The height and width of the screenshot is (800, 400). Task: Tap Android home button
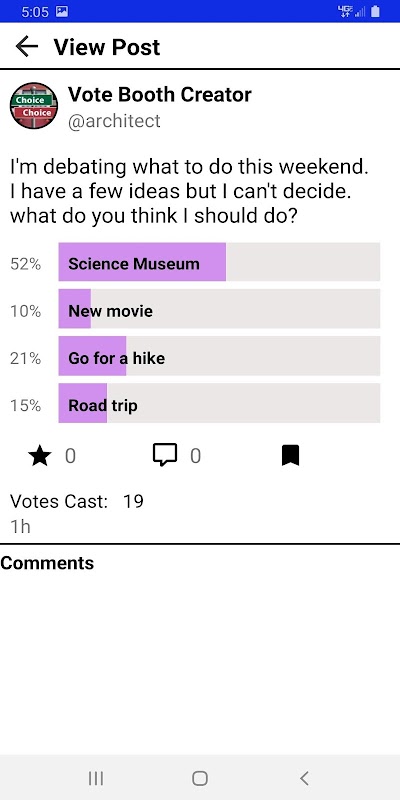coord(200,778)
